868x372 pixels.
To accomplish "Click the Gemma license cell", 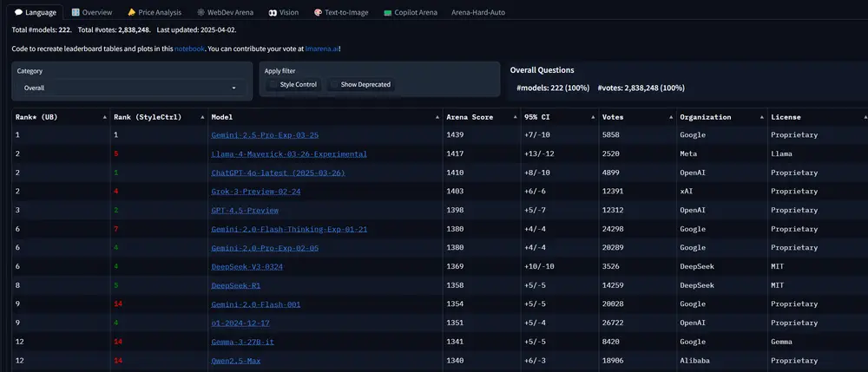I will [818, 343].
